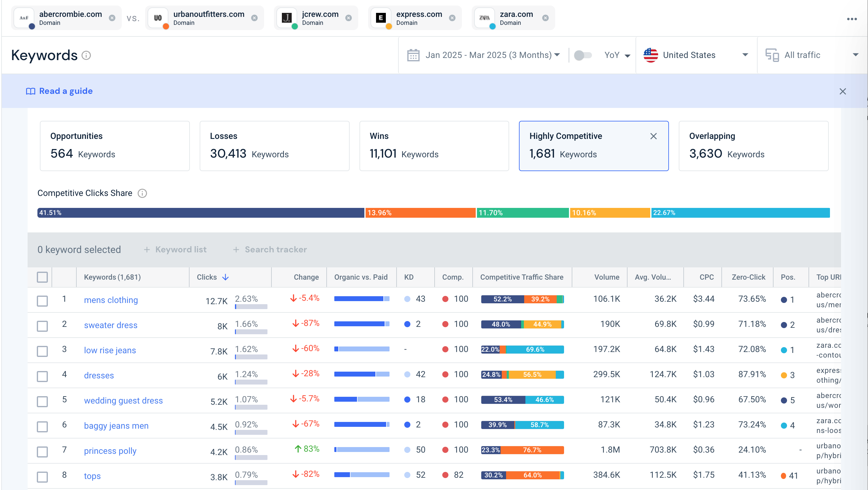Click the calendar date icon
868x490 pixels.
pos(413,55)
